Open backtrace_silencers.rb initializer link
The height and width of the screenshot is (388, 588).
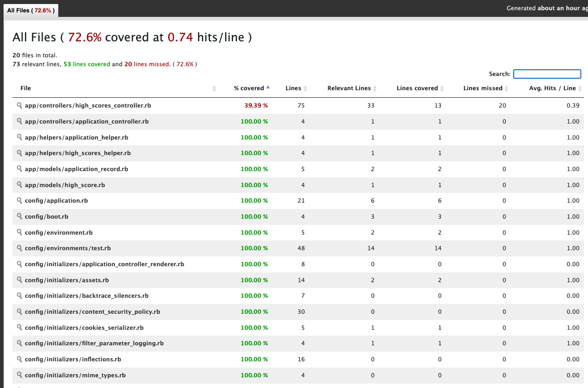87,296
